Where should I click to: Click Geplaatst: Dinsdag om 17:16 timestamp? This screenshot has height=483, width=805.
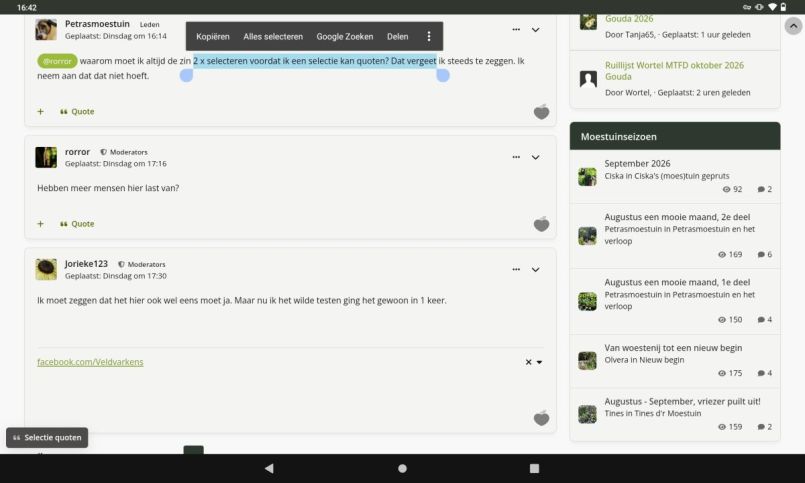[x=116, y=164]
